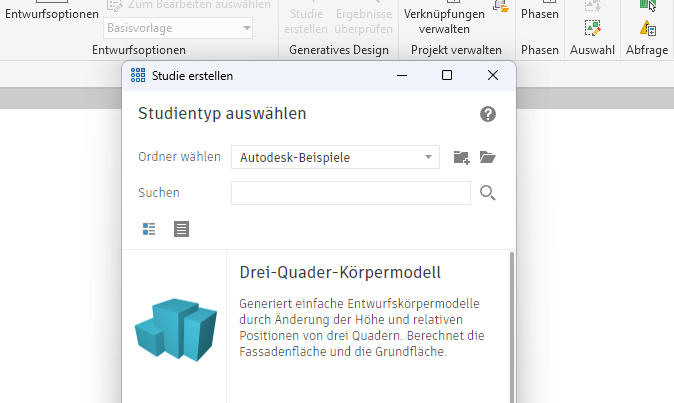Screen dimensions: 674x403
Task: Switch to detailed list view icon
Action: [x=149, y=229]
